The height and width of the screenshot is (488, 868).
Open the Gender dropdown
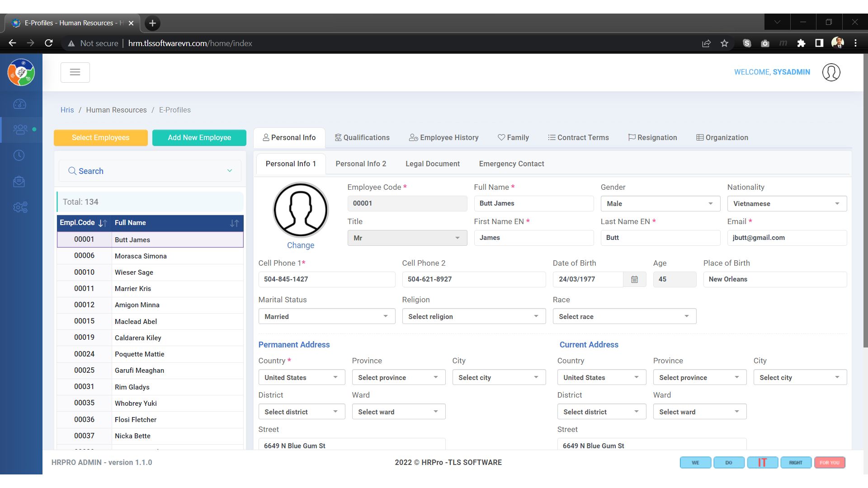660,204
